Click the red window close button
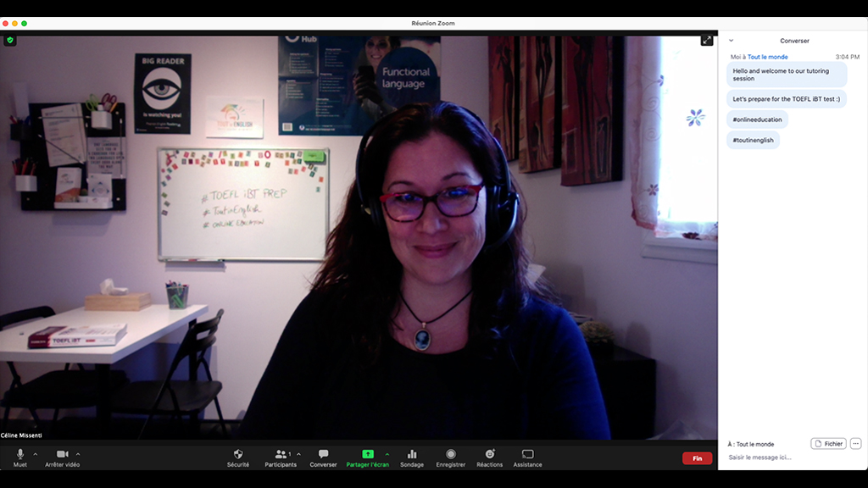Screen dimensions: 868x488 point(6,23)
